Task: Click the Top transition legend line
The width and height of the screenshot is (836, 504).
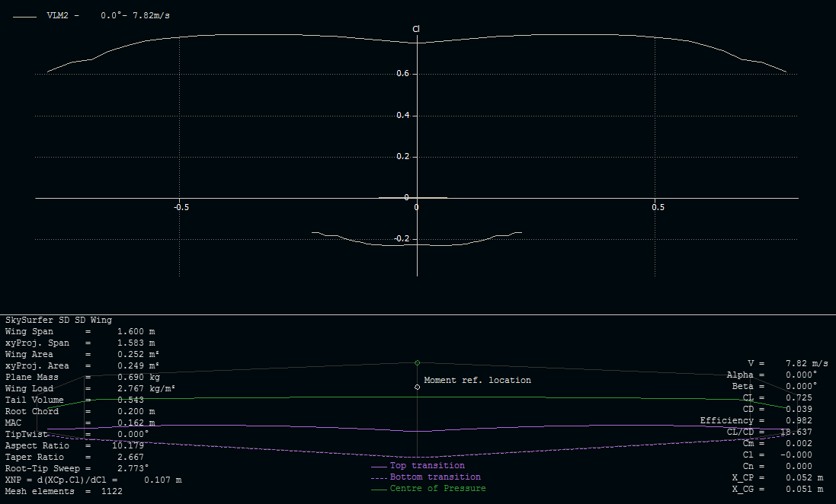Action: (379, 466)
